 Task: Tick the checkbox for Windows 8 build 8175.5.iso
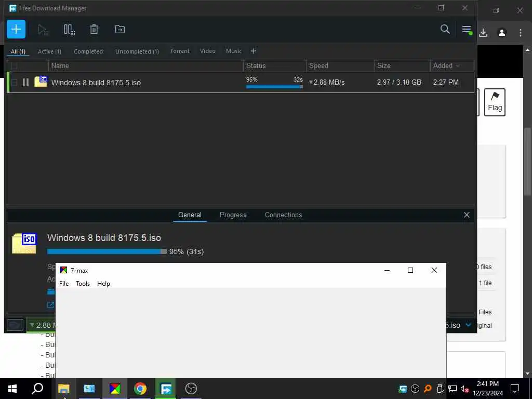pos(14,83)
